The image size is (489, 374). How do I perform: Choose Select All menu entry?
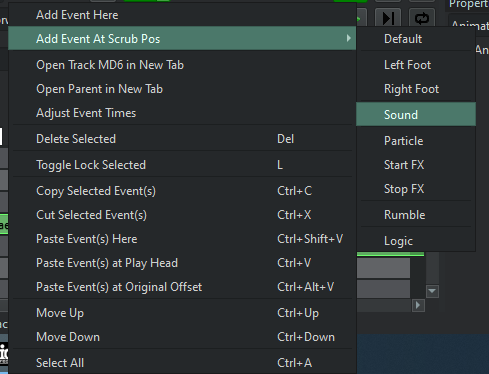tap(182, 363)
